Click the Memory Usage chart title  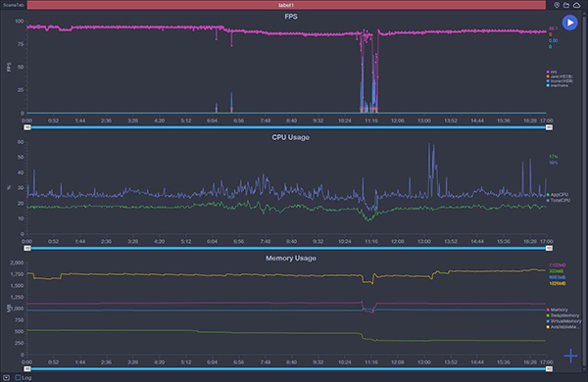(291, 258)
